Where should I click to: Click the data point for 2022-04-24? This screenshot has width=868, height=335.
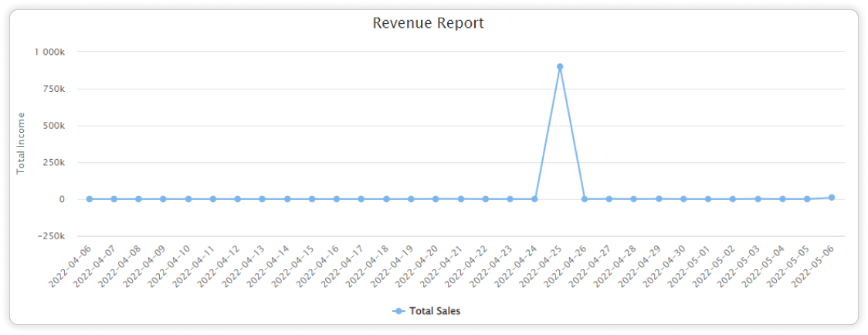(534, 199)
